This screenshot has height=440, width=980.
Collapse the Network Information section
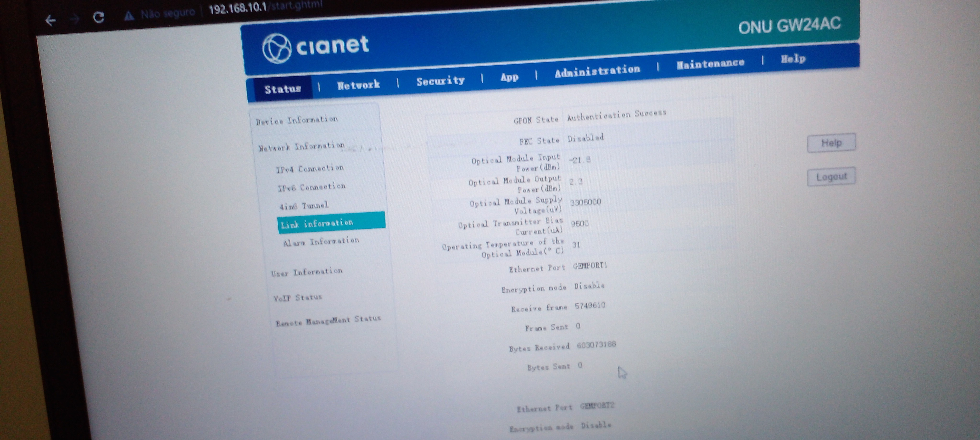click(302, 146)
